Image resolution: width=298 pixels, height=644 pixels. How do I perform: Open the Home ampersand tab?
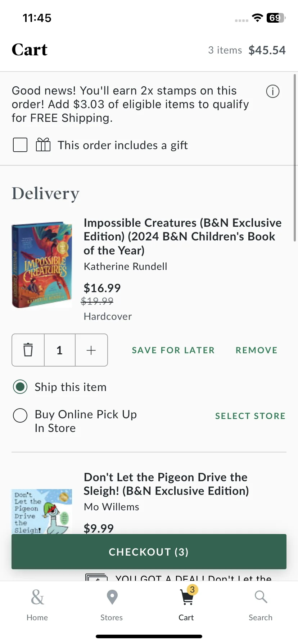point(37,605)
